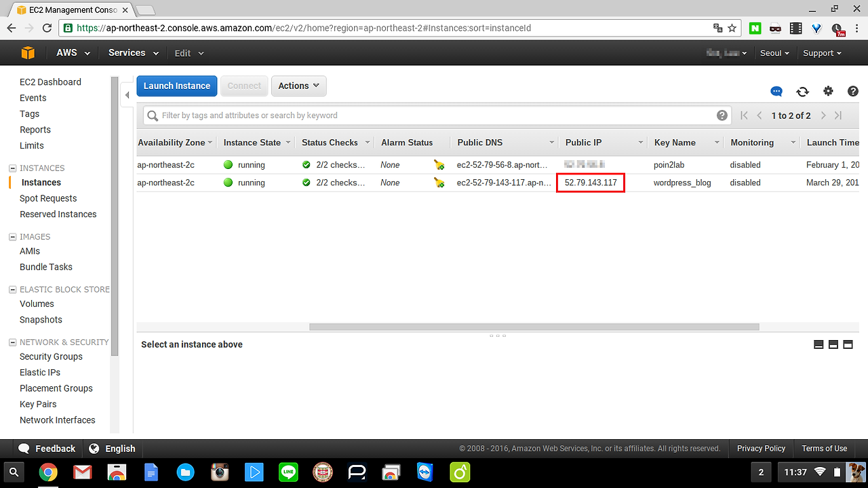Open EC2 Dashboard in sidebar
Viewport: 868px width, 488px height.
point(50,82)
